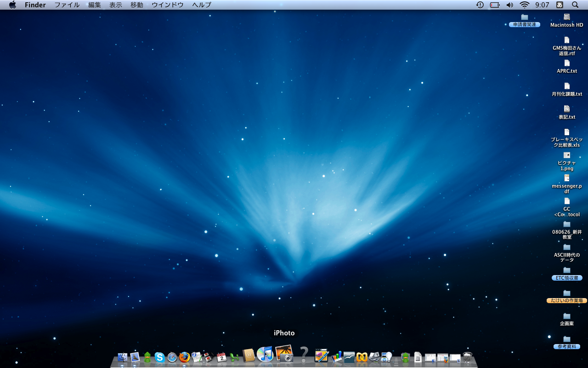
Task: Click the Time Machine menu bar icon
Action: point(480,5)
